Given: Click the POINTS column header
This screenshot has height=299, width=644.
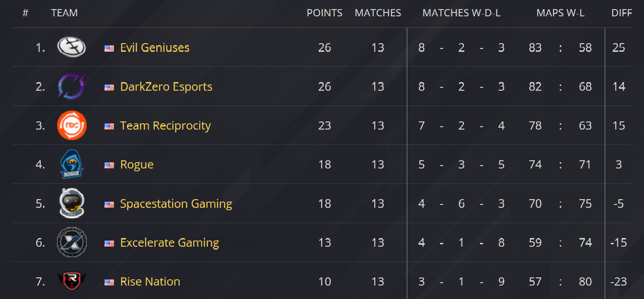Looking at the screenshot, I should pyautogui.click(x=324, y=13).
